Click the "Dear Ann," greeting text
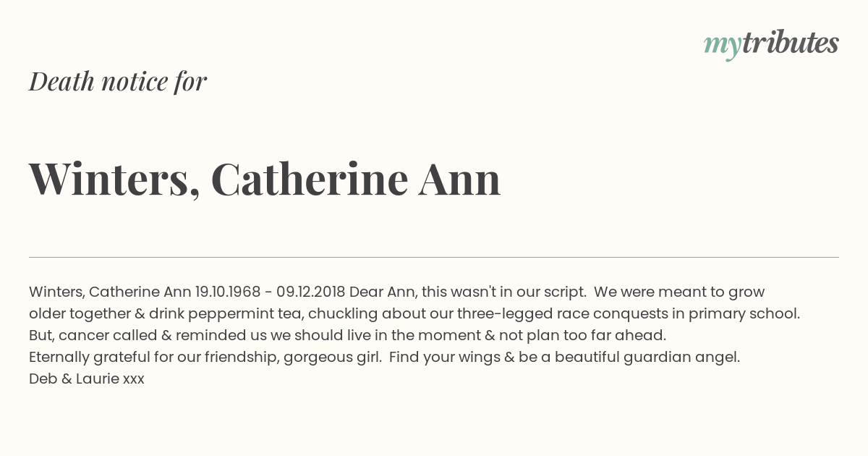Viewport: 868px width, 456px height. click(383, 292)
